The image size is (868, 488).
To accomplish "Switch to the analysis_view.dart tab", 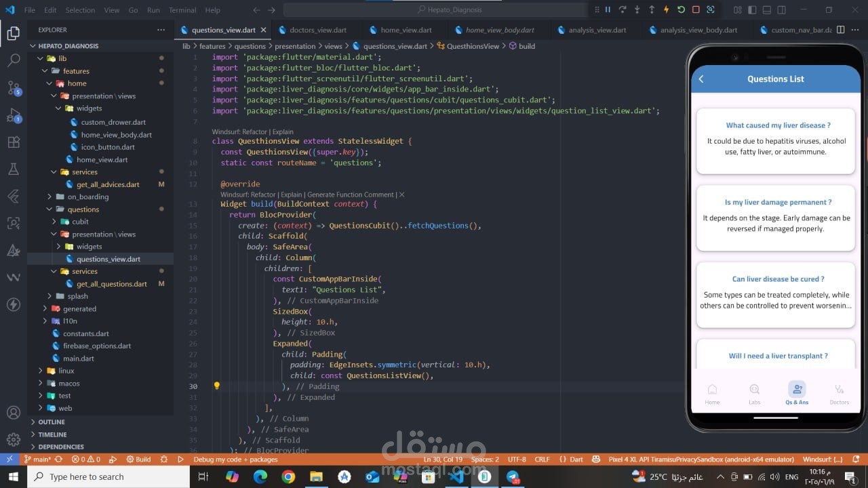I will 597,30.
